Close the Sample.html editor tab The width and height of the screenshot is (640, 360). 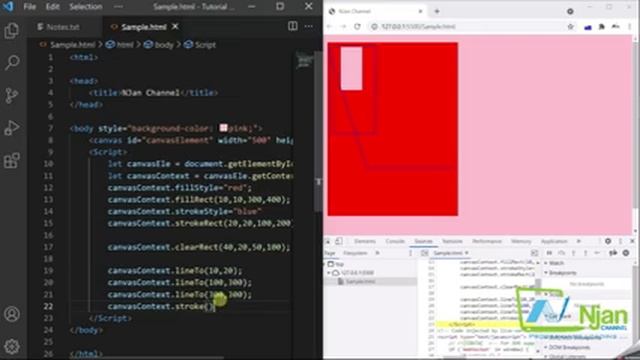pos(175,27)
